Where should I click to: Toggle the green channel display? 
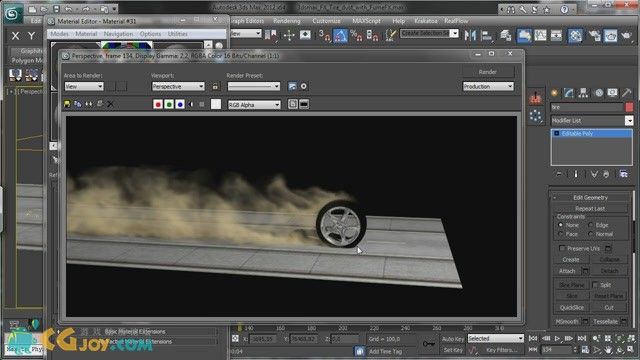pos(169,104)
